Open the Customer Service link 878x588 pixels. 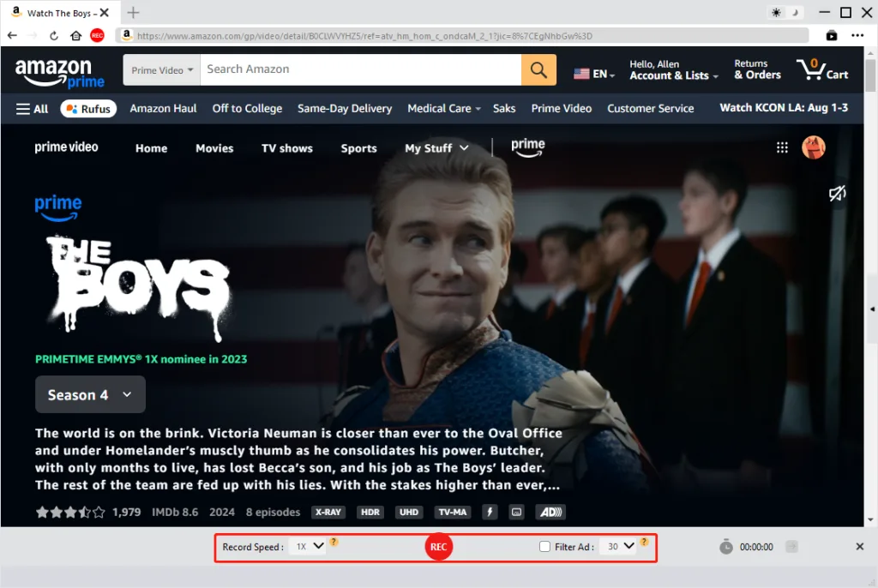(650, 109)
